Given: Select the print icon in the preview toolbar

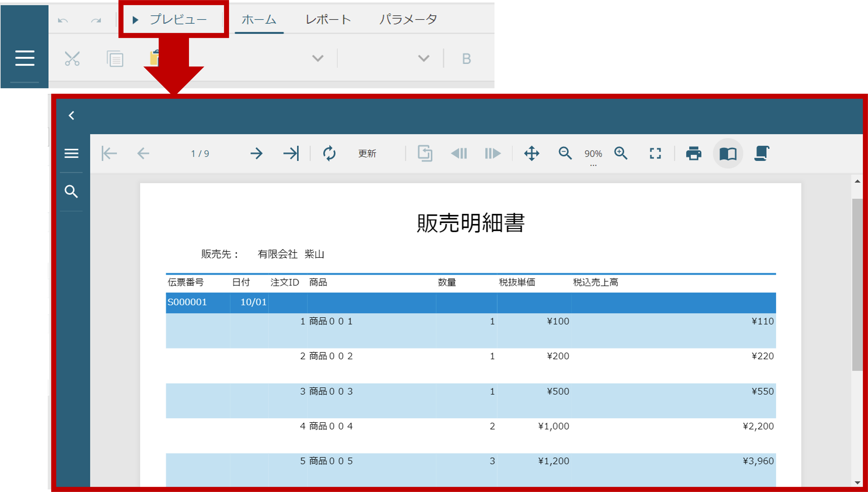Looking at the screenshot, I should coord(694,153).
